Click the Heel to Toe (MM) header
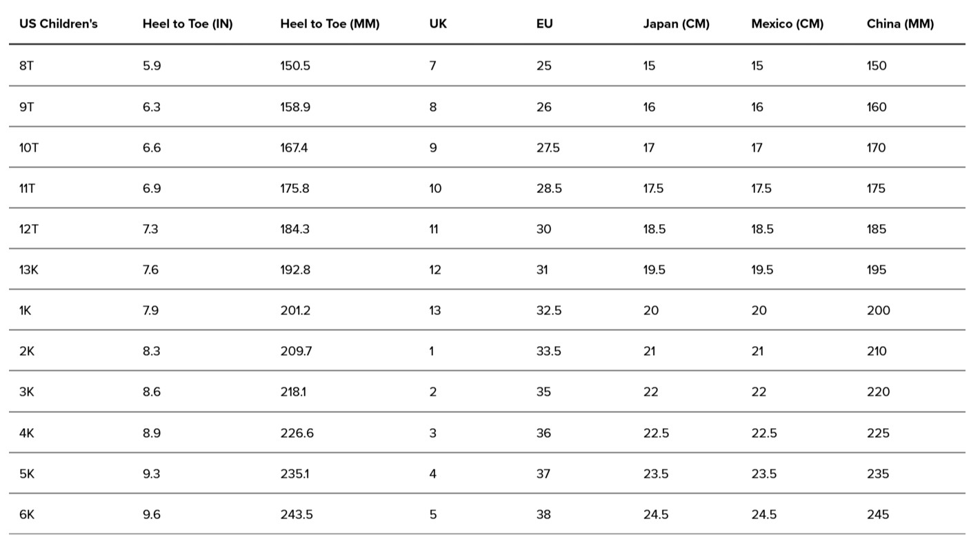The image size is (980, 546). pyautogui.click(x=330, y=23)
